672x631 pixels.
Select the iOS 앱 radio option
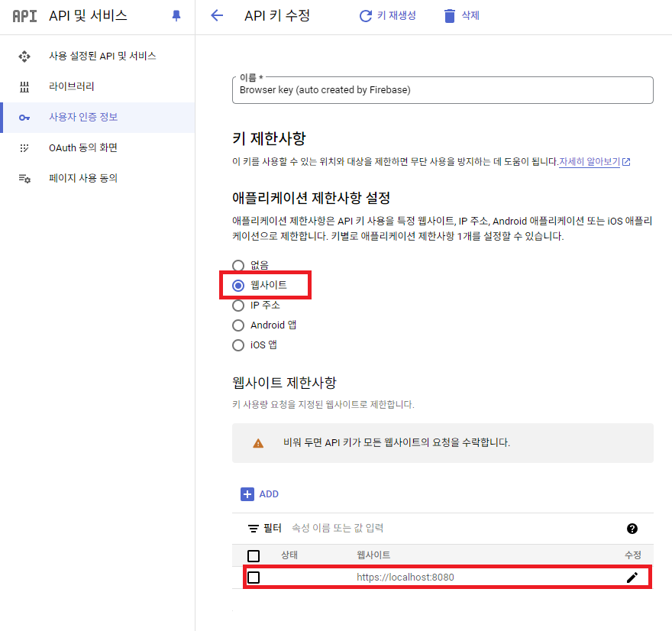(x=238, y=345)
